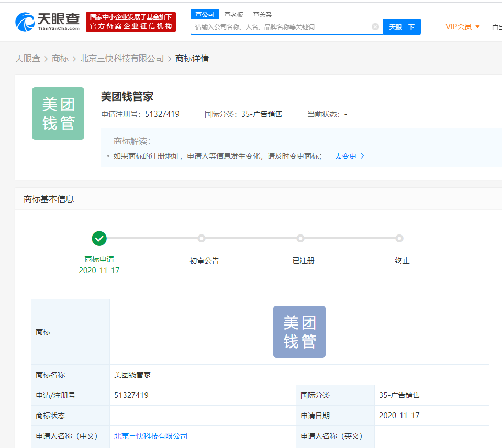Switch to the 查关系 search tab
Viewport: 502px width, 448px height.
[x=262, y=15]
